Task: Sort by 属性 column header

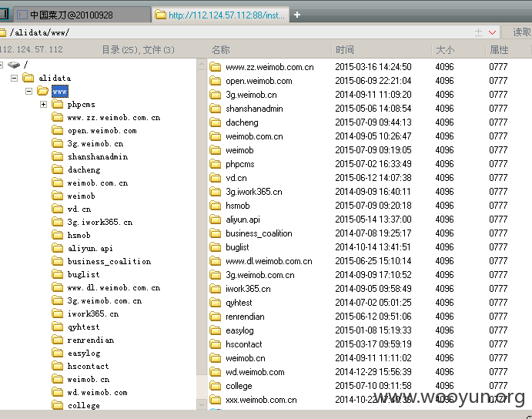Action: tap(499, 50)
